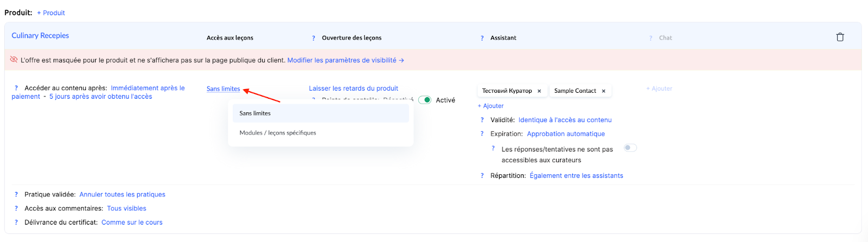Delete the product with the trash icon
The height and width of the screenshot is (242, 868).
840,37
